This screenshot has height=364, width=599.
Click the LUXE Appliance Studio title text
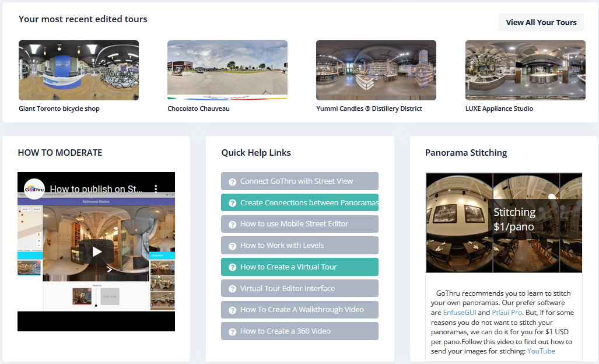(499, 108)
